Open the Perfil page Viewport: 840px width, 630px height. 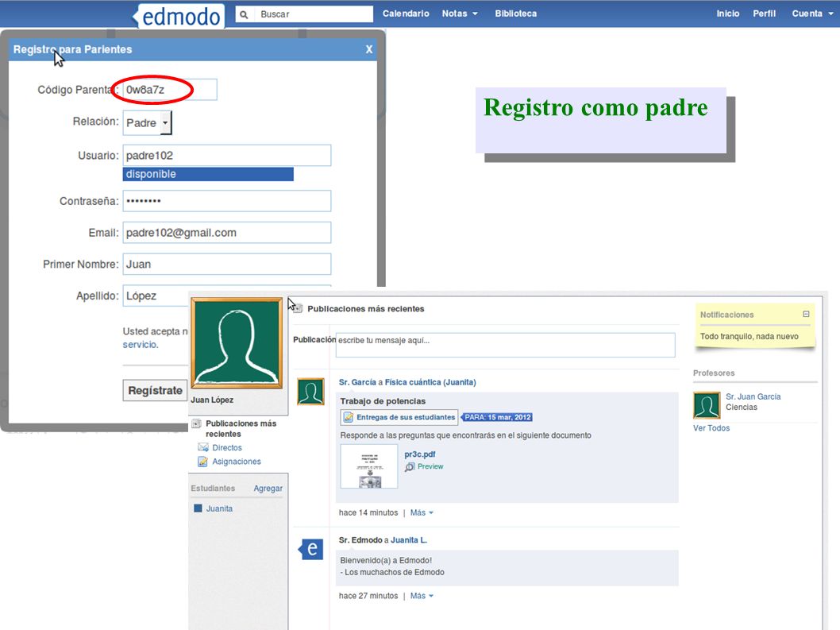[764, 14]
